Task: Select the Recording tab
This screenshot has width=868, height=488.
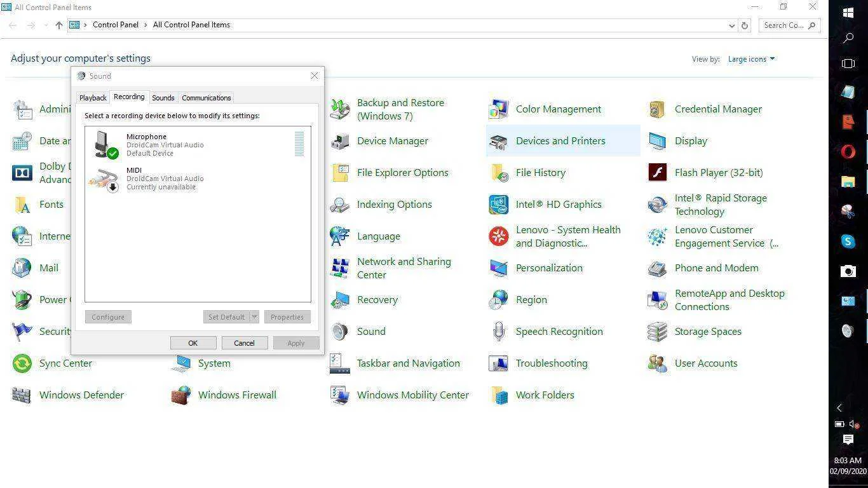Action: pyautogui.click(x=129, y=97)
